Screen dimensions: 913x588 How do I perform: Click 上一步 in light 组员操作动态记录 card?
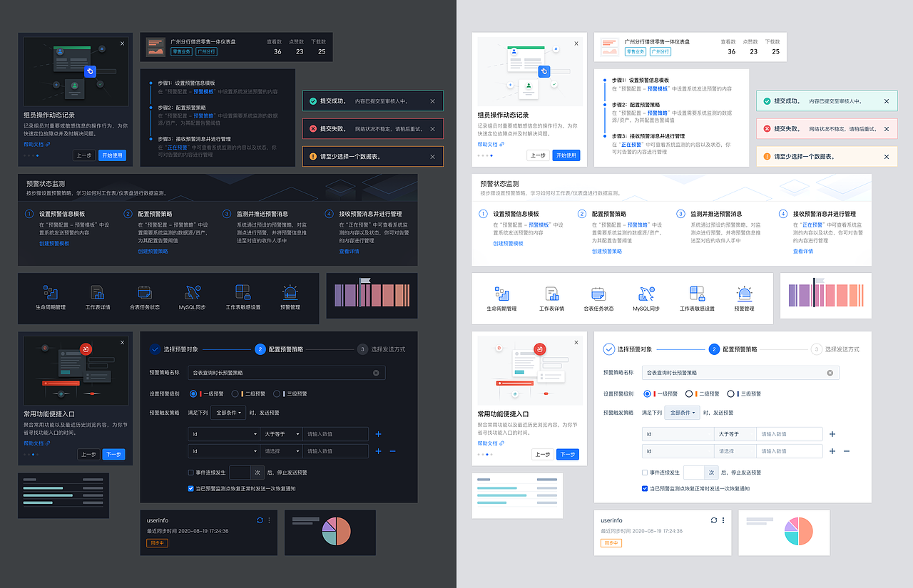coord(538,155)
